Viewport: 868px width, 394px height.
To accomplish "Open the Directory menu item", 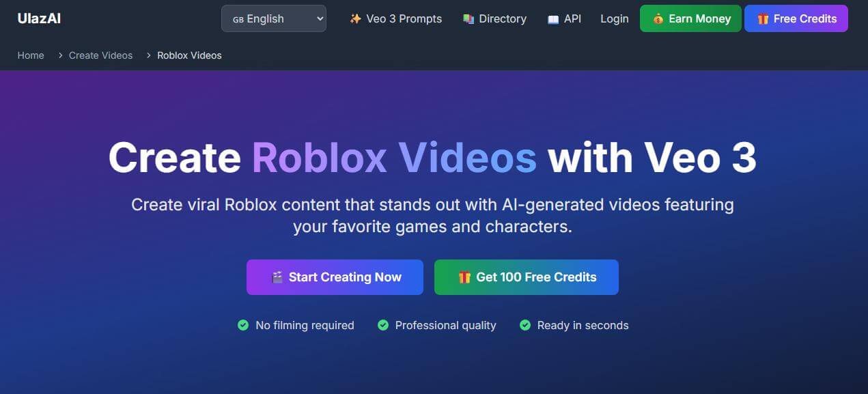I will 502,18.
